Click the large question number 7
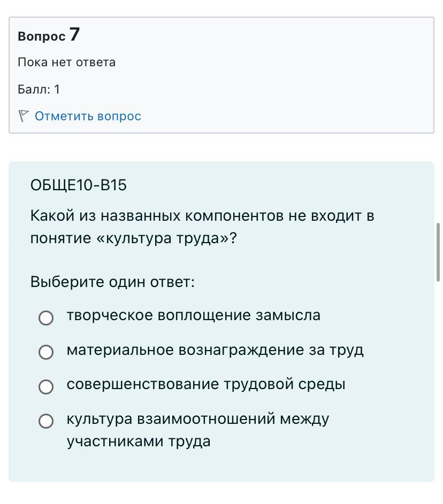The height and width of the screenshot is (504, 443). click(x=74, y=35)
